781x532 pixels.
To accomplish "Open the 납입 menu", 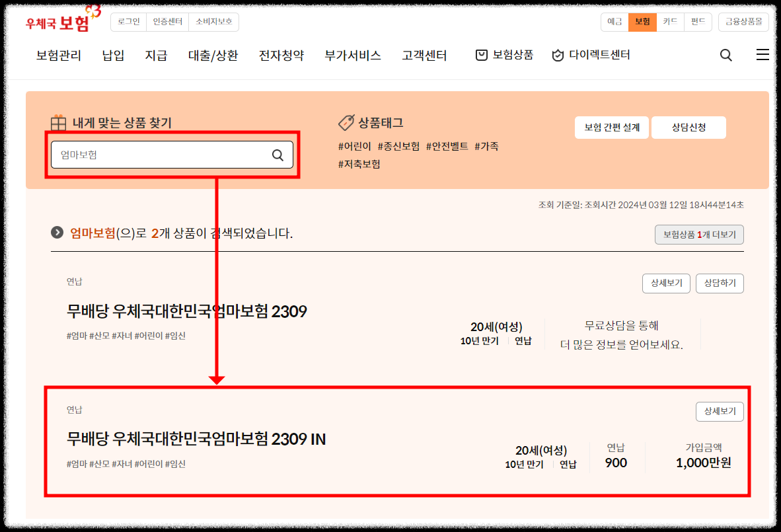I will click(x=113, y=56).
